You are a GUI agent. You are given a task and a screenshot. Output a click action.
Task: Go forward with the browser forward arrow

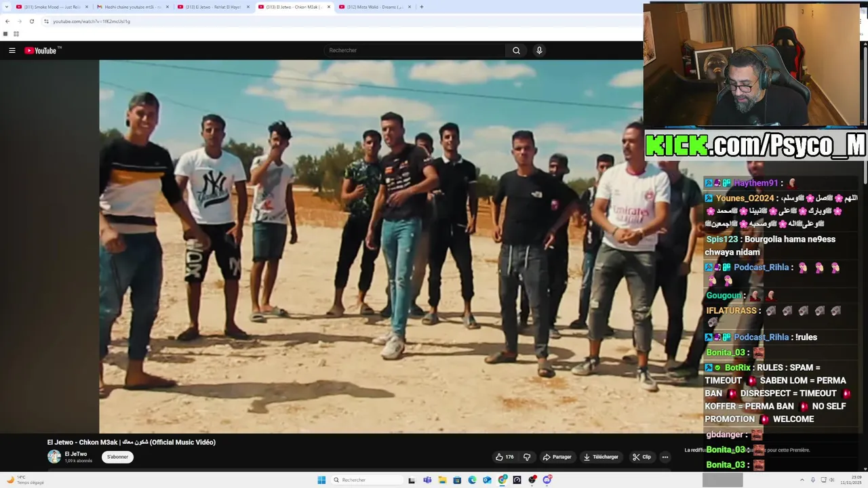[19, 21]
